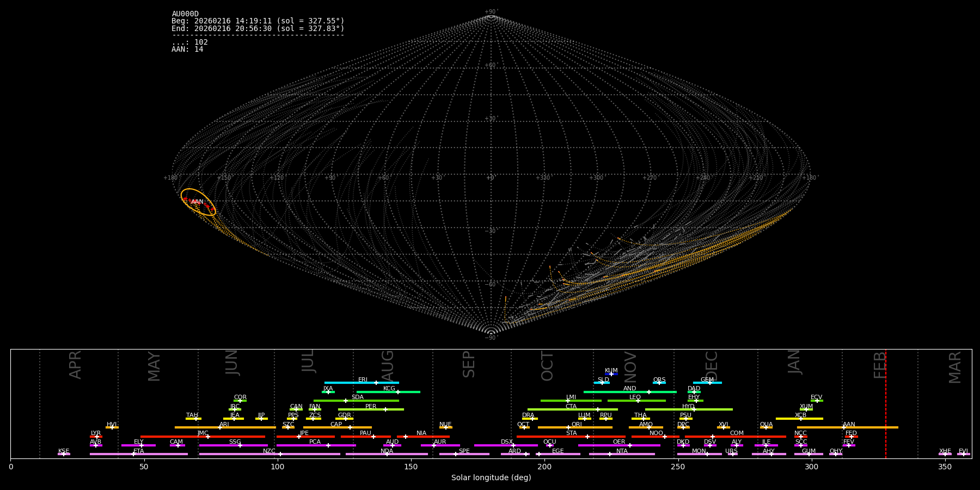Viewport: 980px width, 490px height.
Task: Click the FEB month label
Action: (x=880, y=364)
